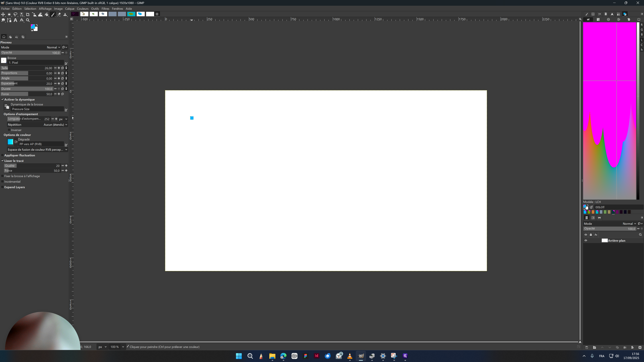The height and width of the screenshot is (362, 644).
Task: Select the Eraser tool
Action: coord(59,14)
